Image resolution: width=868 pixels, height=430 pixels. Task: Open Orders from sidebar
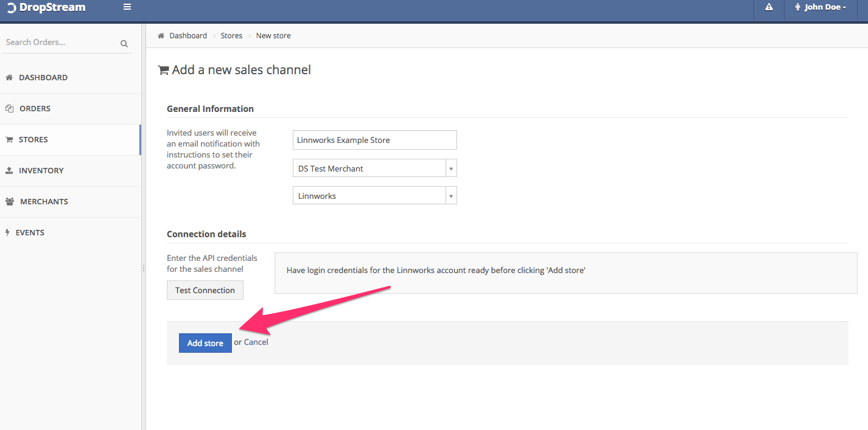70,109
